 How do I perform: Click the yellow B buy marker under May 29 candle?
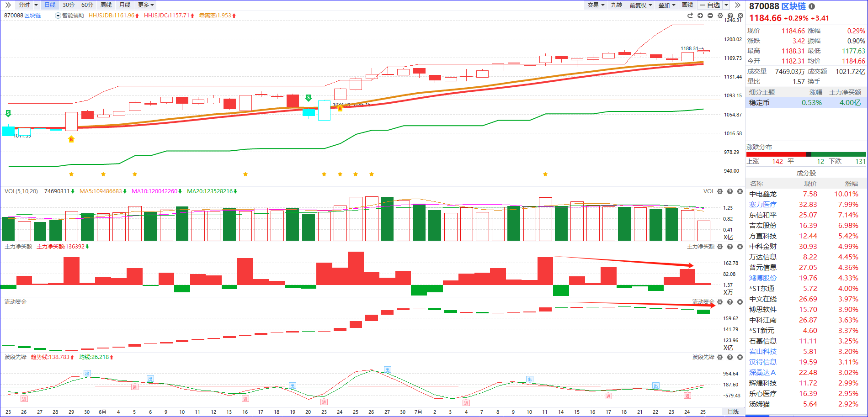coord(71,139)
